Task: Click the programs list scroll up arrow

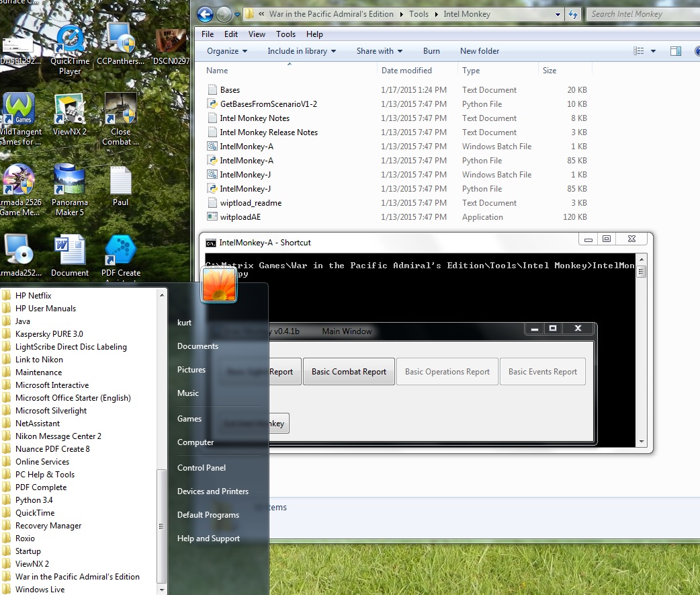Action: point(162,295)
